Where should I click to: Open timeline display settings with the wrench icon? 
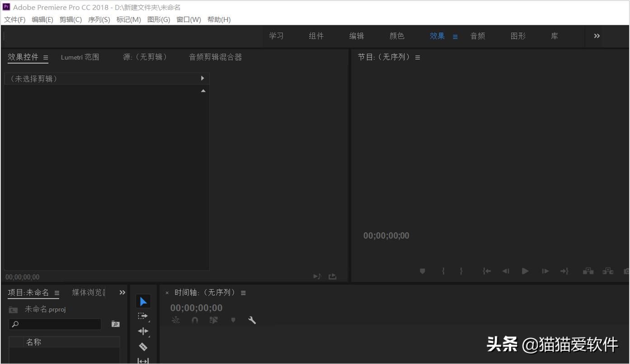coord(252,320)
